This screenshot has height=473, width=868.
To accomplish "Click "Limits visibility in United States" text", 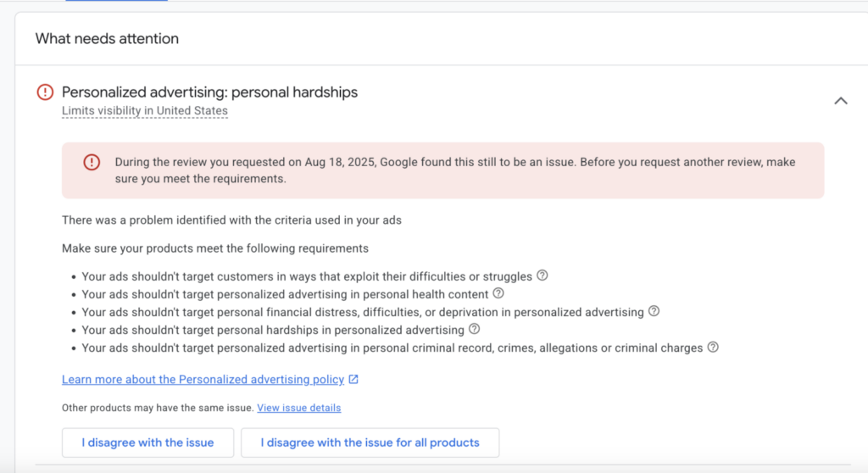I will point(145,111).
